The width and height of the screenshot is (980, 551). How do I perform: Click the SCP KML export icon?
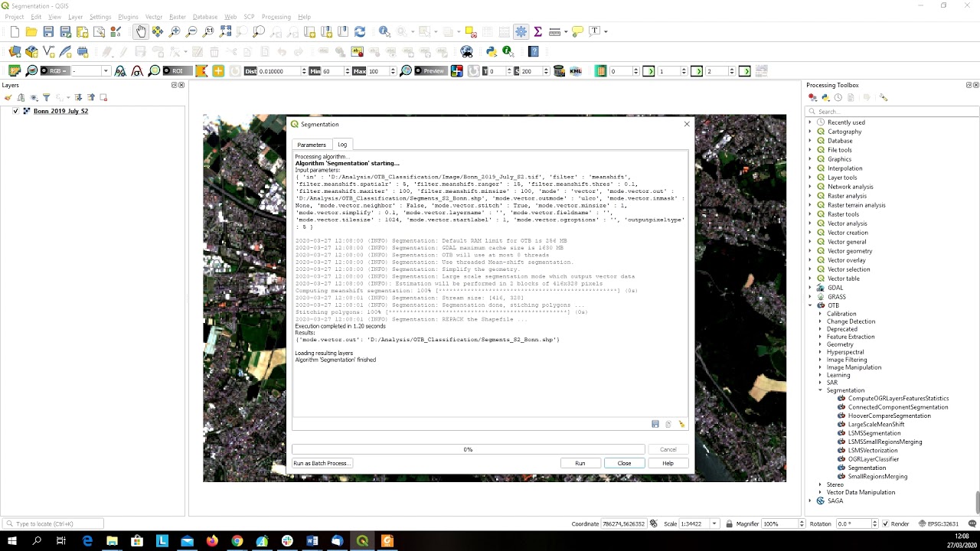(576, 71)
